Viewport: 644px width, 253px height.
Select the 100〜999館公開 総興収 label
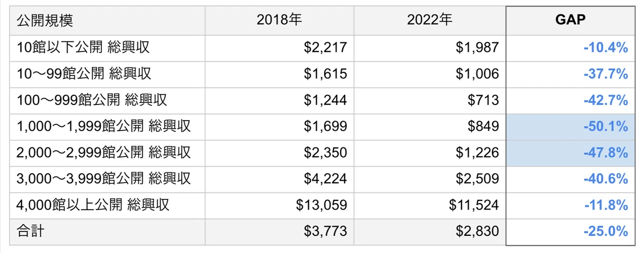pyautogui.click(x=92, y=100)
